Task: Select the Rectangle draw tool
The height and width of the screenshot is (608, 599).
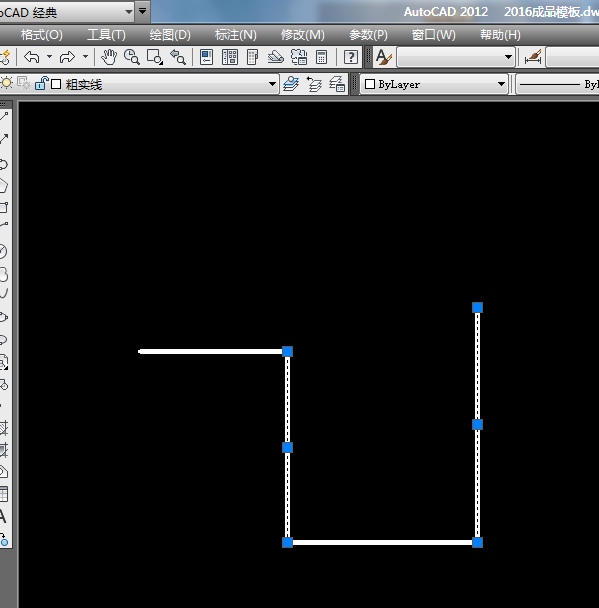Action: pyautogui.click(x=4, y=207)
